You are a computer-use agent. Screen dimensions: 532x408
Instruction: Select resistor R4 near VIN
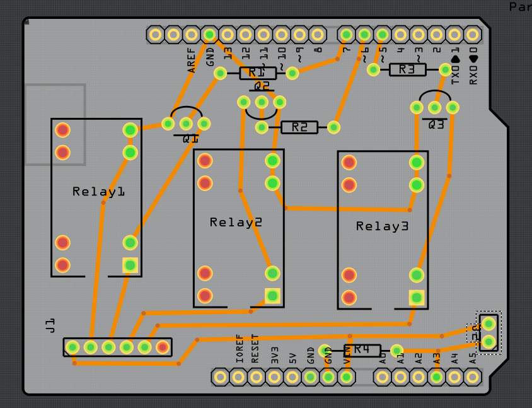click(362, 350)
